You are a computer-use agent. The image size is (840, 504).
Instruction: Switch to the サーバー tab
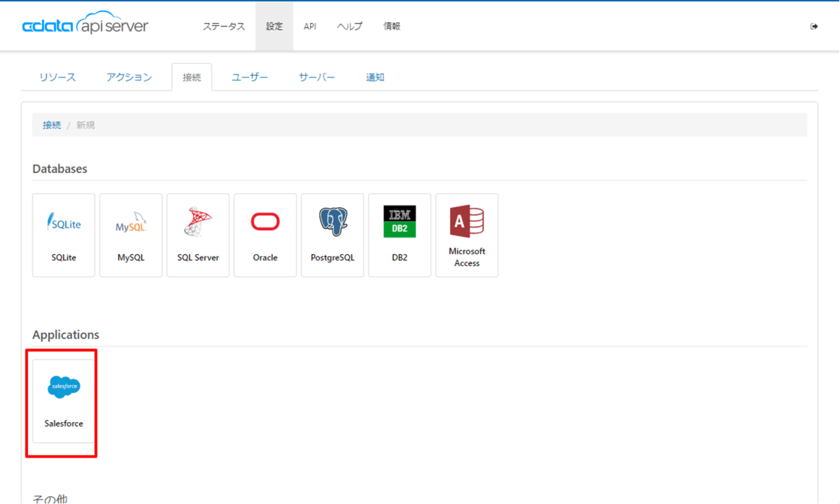click(317, 77)
